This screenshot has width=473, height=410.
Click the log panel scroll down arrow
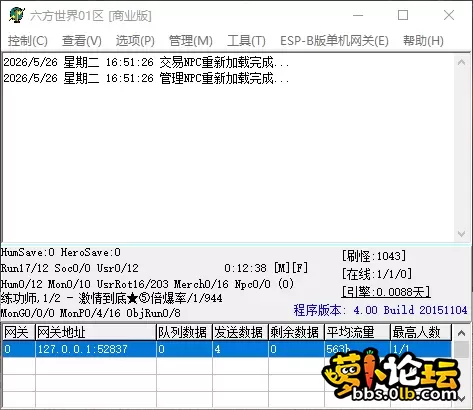(461, 234)
